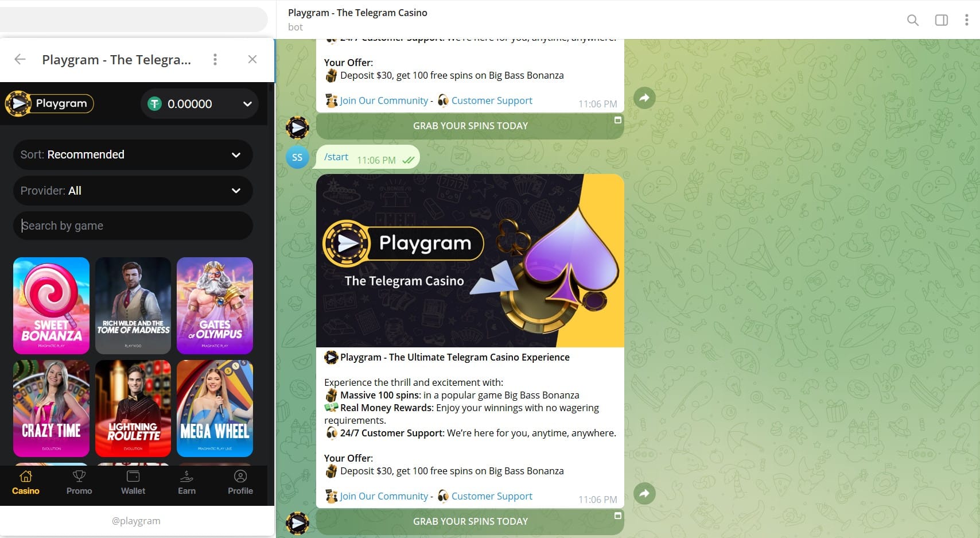Click the chat title Playgram - The Telegram Casino
Screen dimensions: 980x538
[x=357, y=13]
